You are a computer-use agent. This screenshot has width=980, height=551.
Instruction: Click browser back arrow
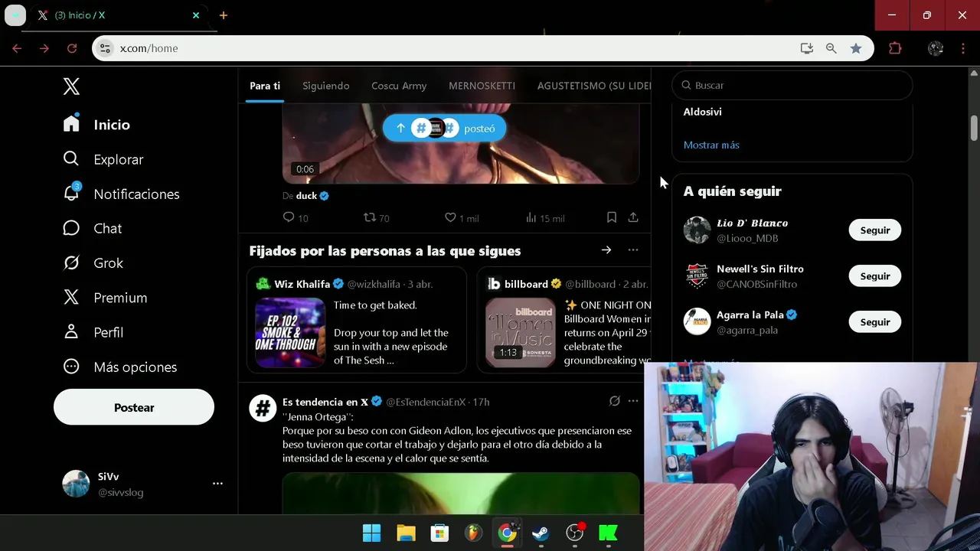17,48
